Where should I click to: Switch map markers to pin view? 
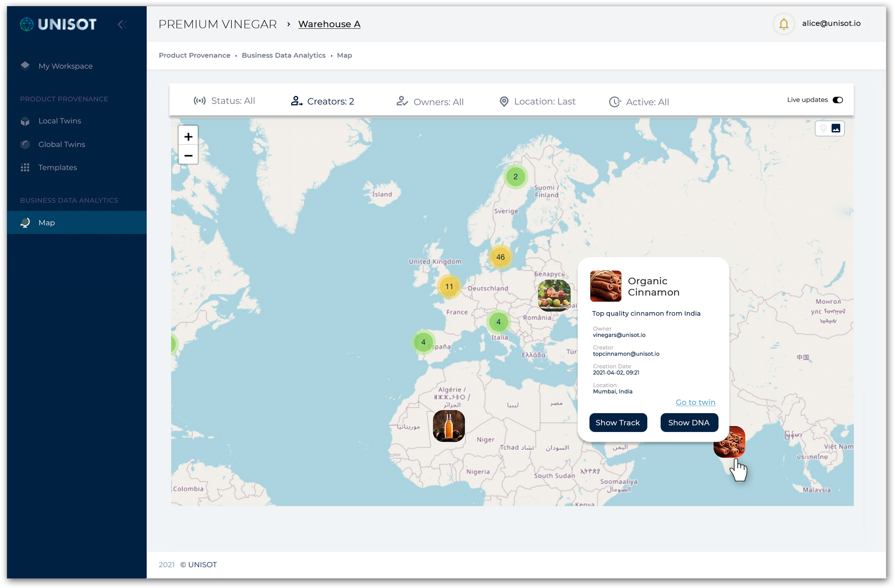(823, 129)
